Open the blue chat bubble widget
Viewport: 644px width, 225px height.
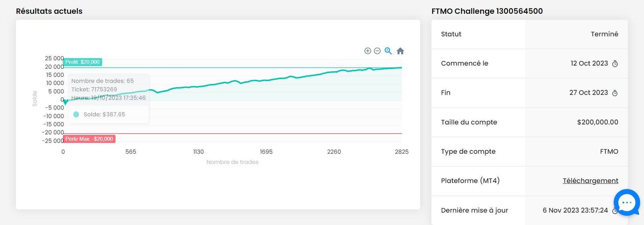[626, 202]
